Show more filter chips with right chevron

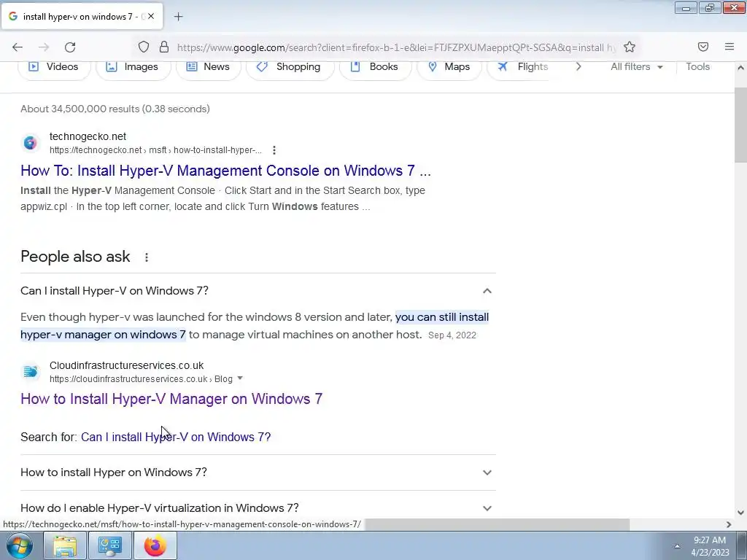(x=578, y=67)
